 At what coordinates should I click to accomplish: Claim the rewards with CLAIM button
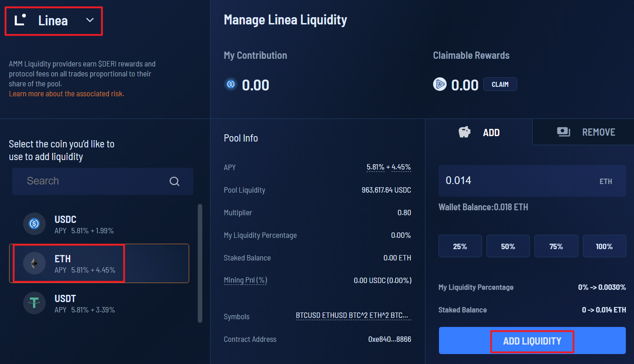[x=500, y=84]
